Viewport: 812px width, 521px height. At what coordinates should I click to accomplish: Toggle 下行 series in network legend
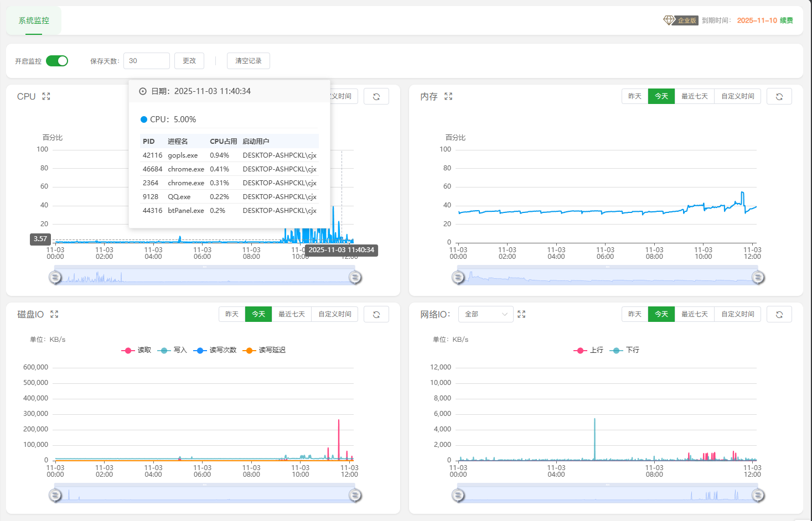point(625,350)
